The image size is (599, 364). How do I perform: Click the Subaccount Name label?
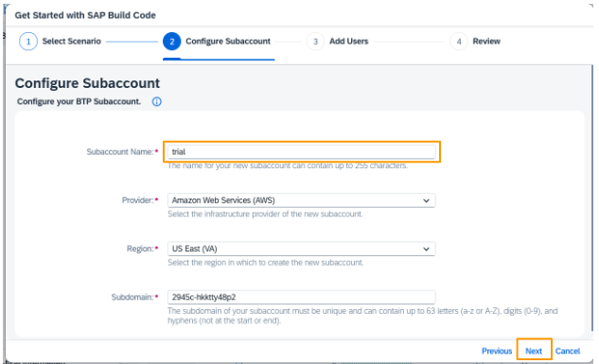tap(120, 152)
